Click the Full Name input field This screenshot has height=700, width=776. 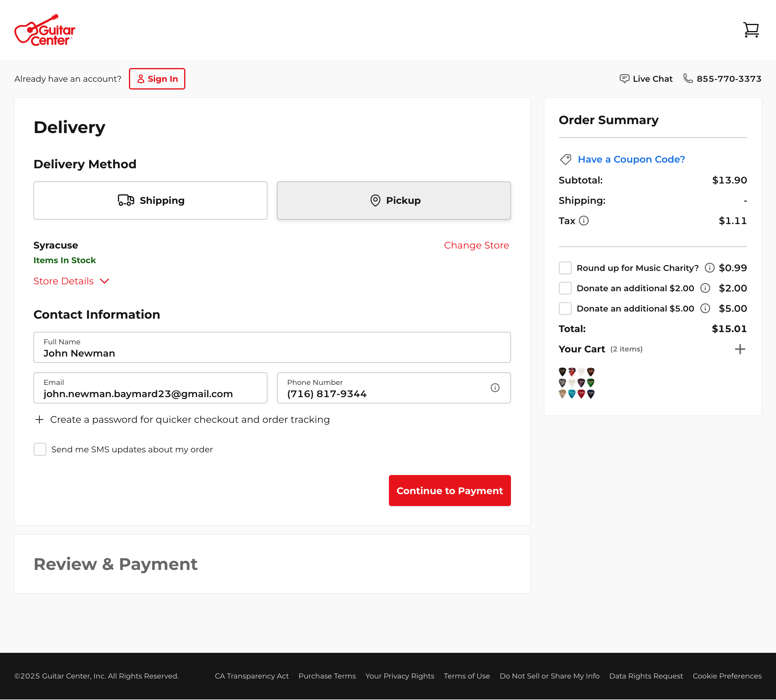pyautogui.click(x=272, y=347)
